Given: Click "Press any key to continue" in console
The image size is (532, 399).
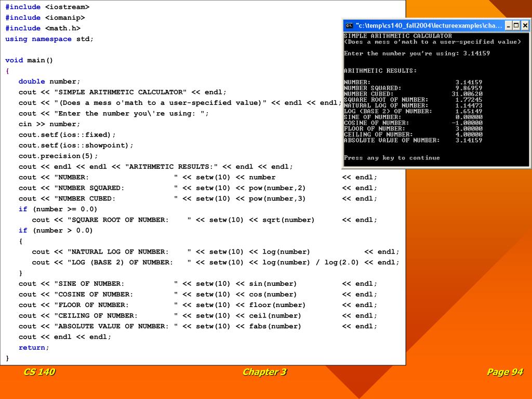Looking at the screenshot, I should (392, 158).
